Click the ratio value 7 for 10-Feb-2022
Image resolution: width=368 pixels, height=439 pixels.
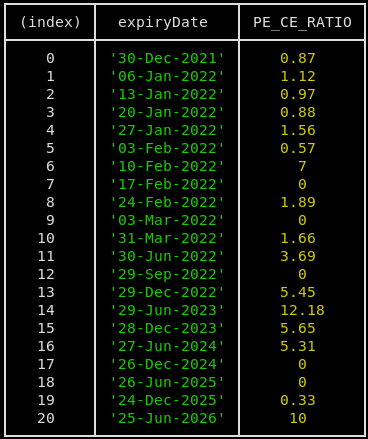pyautogui.click(x=302, y=166)
